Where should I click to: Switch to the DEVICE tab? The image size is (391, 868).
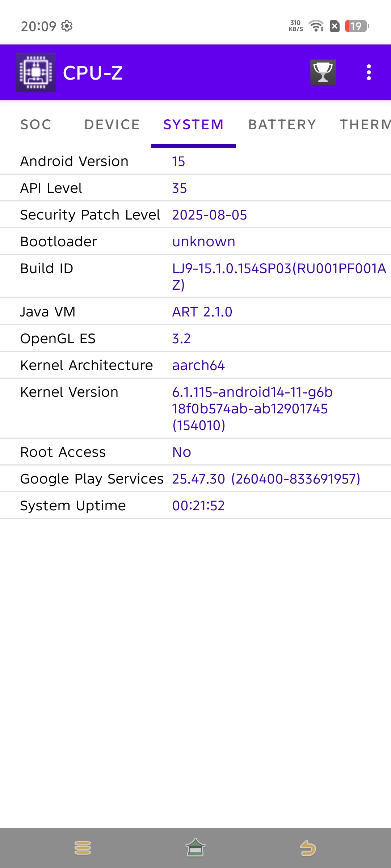(x=112, y=124)
